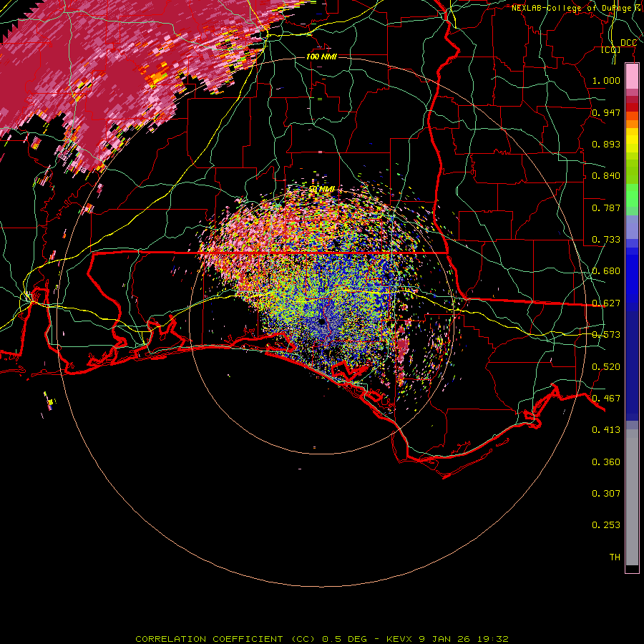Screen dimensions: 644x644
Task: Select the 0.840 scale value
Action: [606, 176]
